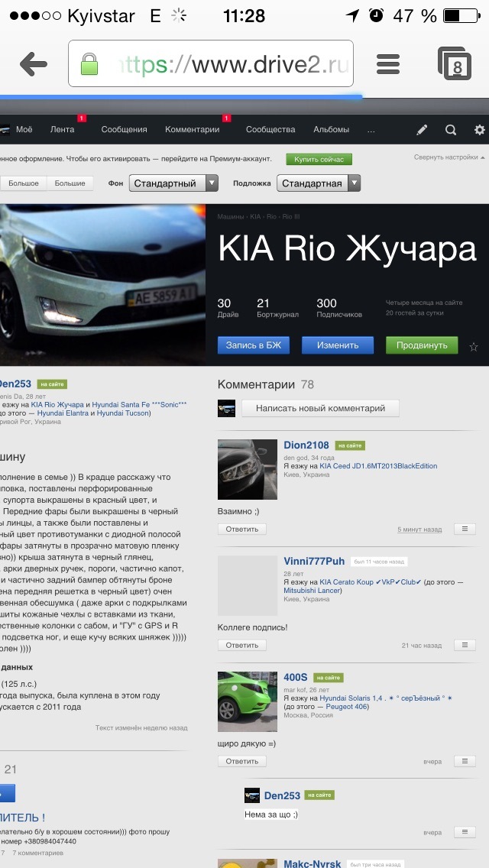Open Сообщества section

(x=270, y=130)
